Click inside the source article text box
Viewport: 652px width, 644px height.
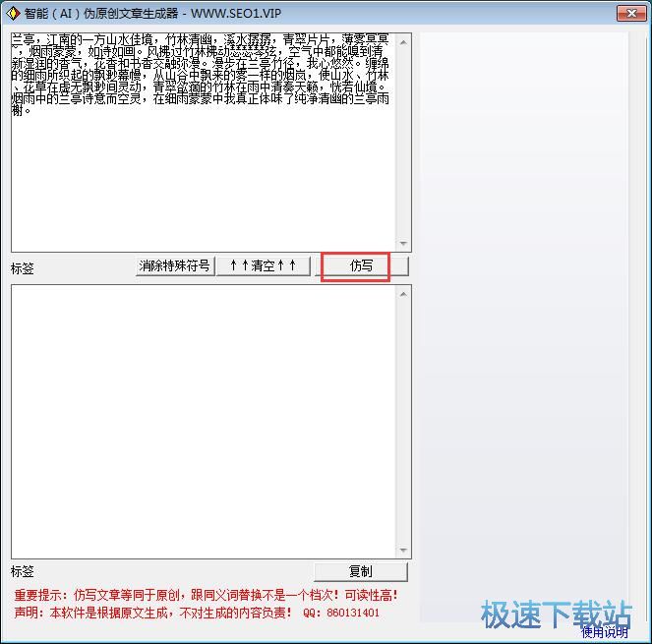coord(204,143)
